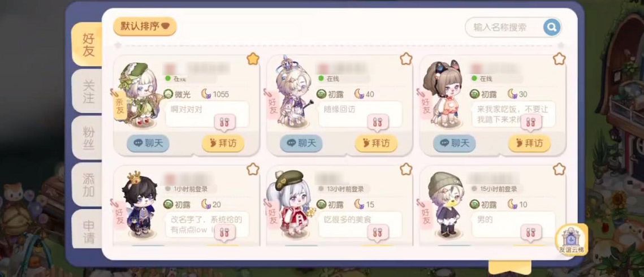The width and height of the screenshot is (644, 277).
Task: Switch to the 粉丝 tab
Action: (x=88, y=137)
